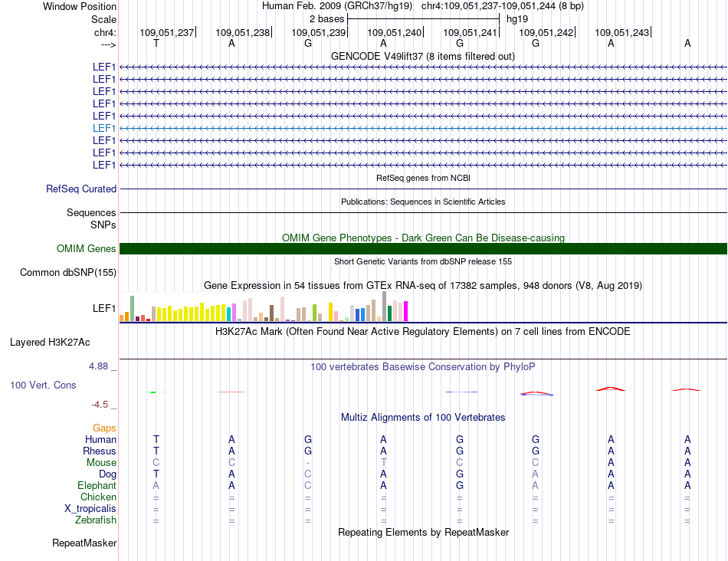This screenshot has width=728, height=561.
Task: Click the Rhesus alignment row label
Action: (100, 451)
